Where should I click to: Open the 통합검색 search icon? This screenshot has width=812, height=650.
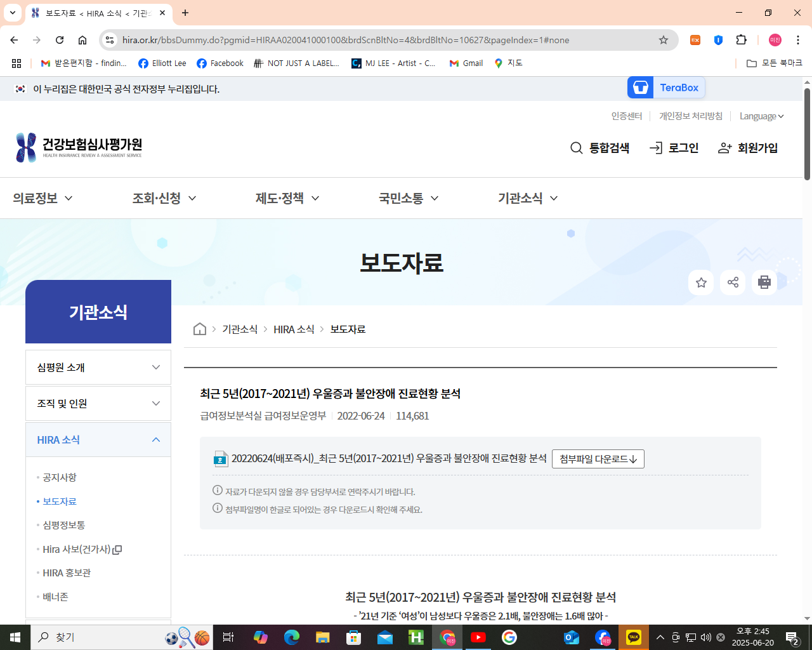(576, 147)
